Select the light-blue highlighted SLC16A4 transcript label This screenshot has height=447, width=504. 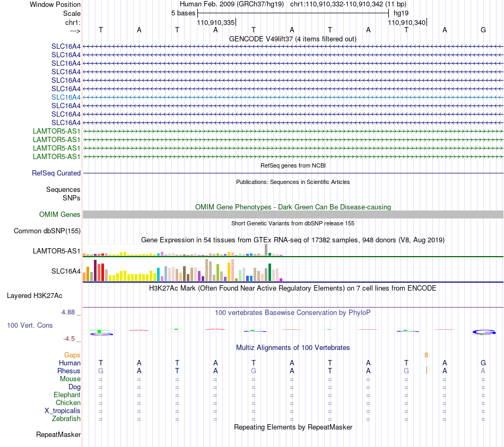click(x=66, y=97)
